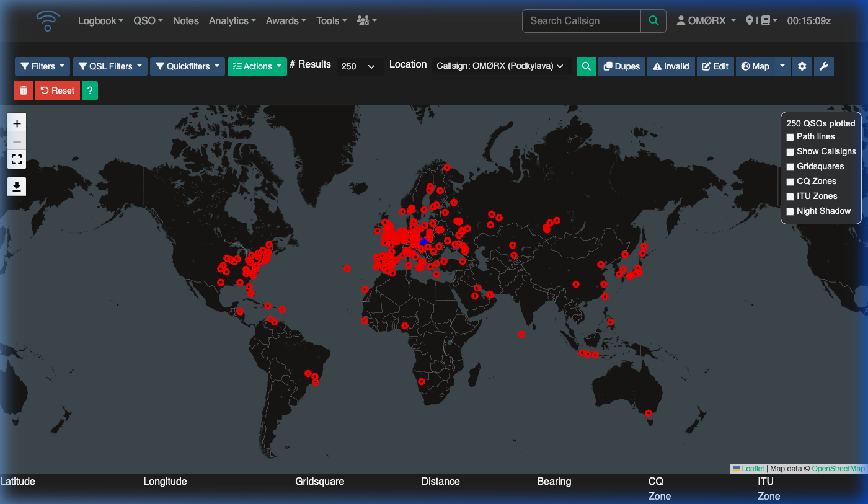Click the search callsign magnifier icon
Viewport: 868px width, 504px height.
pyautogui.click(x=653, y=20)
